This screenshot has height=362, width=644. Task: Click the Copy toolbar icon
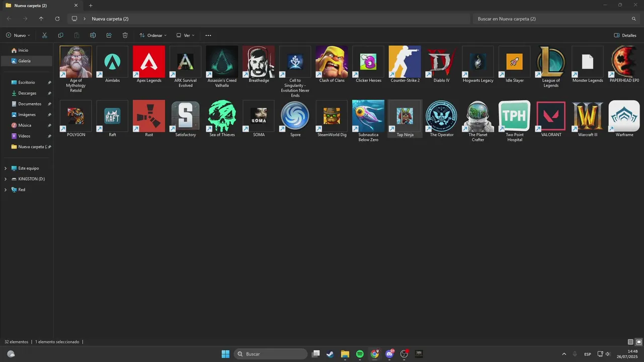pyautogui.click(x=60, y=35)
